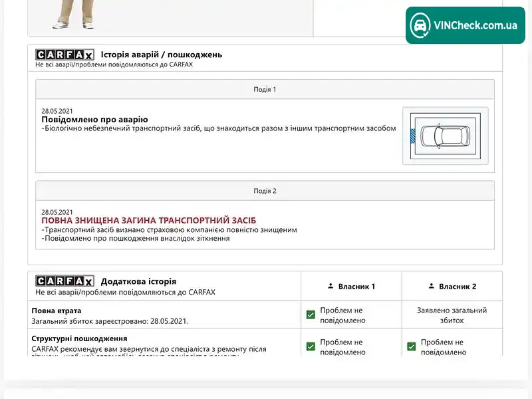Click the person's shoes image at top
532x399 pixels.
(x=73, y=25)
